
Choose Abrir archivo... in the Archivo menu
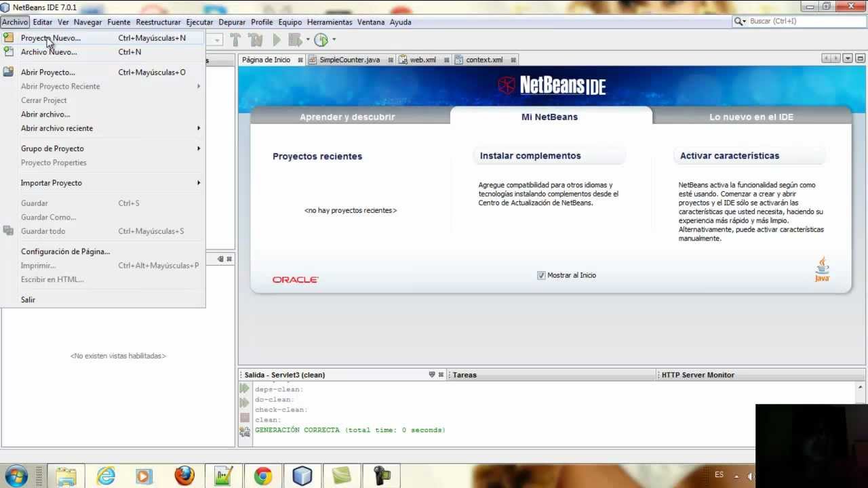click(x=103, y=114)
